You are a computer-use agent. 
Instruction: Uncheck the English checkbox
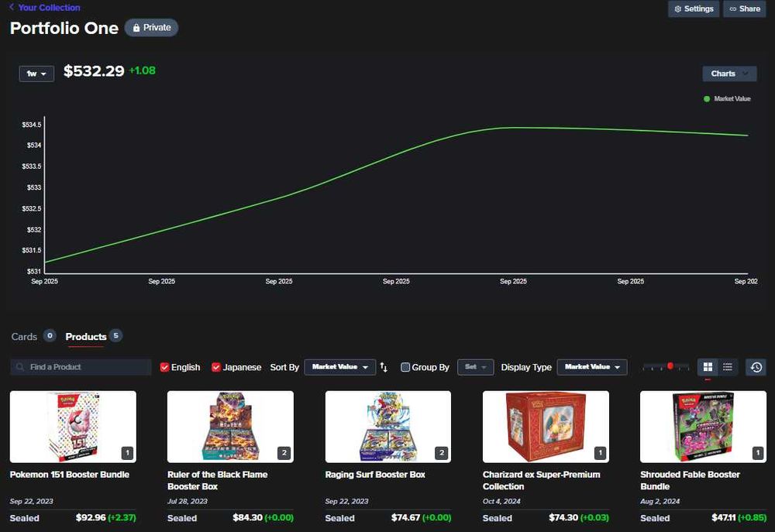click(164, 367)
